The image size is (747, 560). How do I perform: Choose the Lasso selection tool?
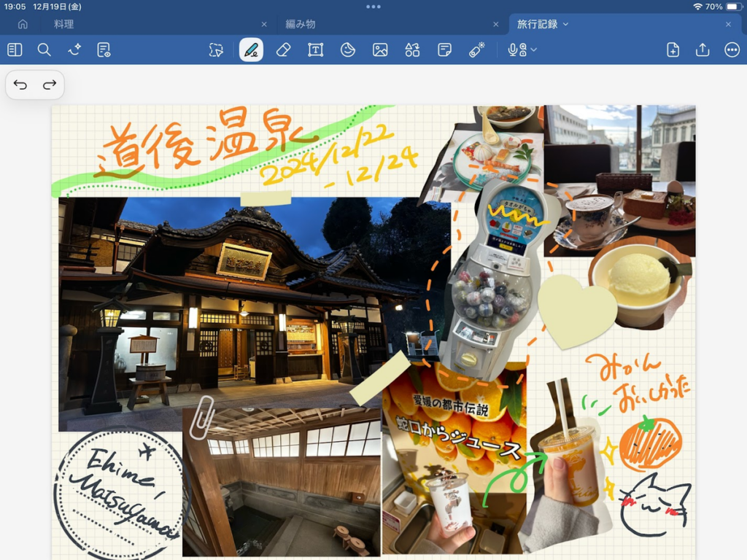click(x=216, y=50)
